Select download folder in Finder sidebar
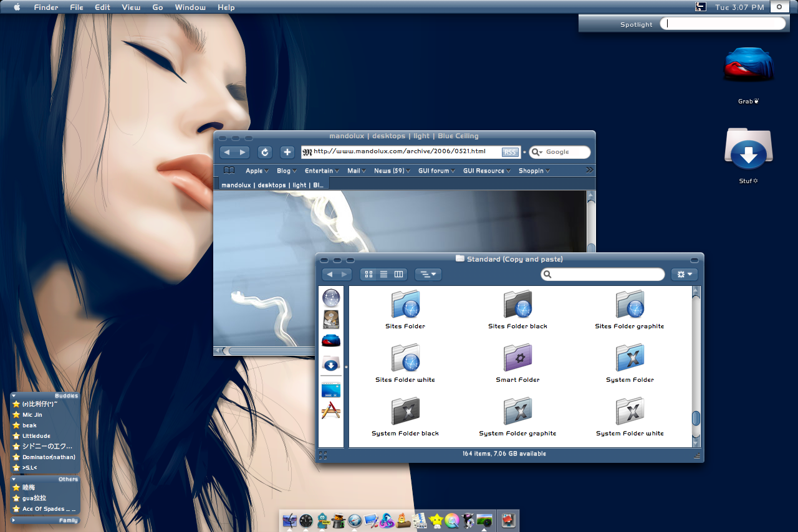The height and width of the screenshot is (532, 798). 331,364
